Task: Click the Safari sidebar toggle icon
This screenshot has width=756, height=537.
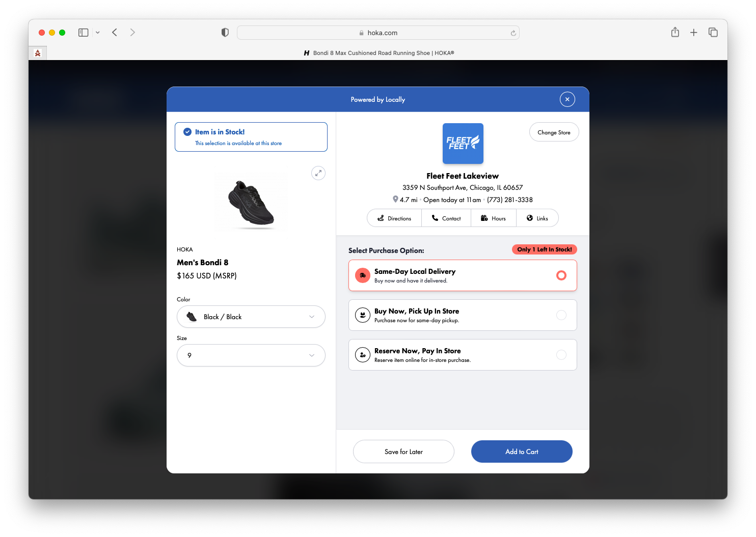Action: coord(84,33)
